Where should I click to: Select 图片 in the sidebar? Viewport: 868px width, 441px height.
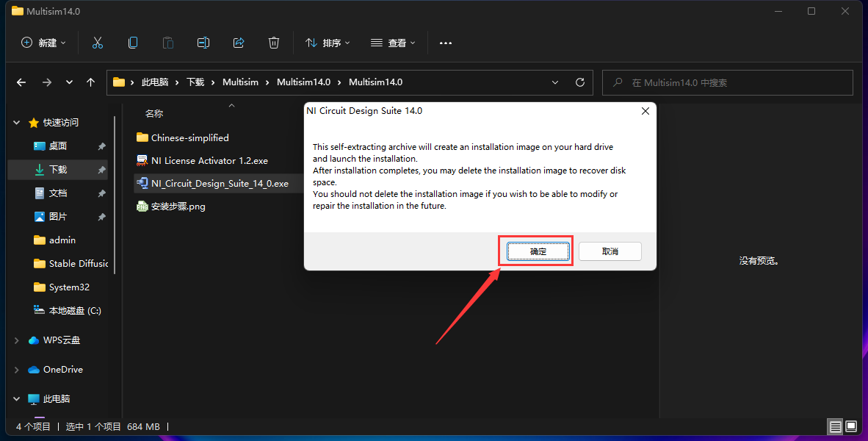coord(58,217)
